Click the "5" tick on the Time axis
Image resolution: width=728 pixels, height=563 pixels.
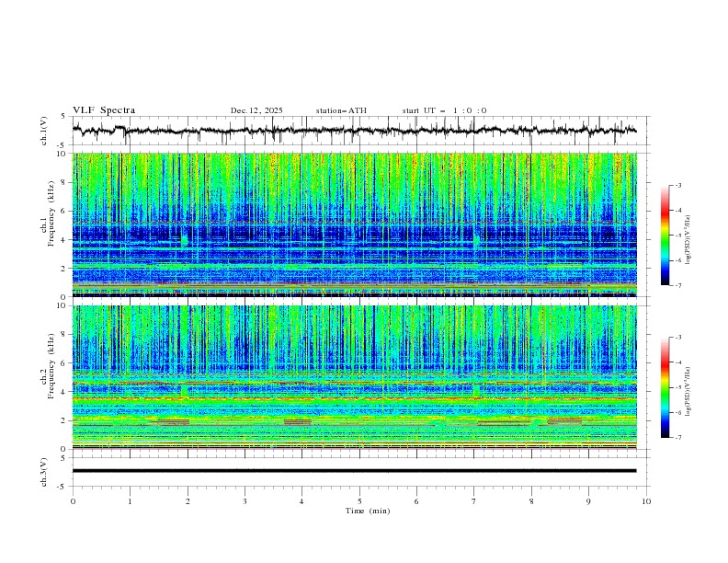pos(359,501)
